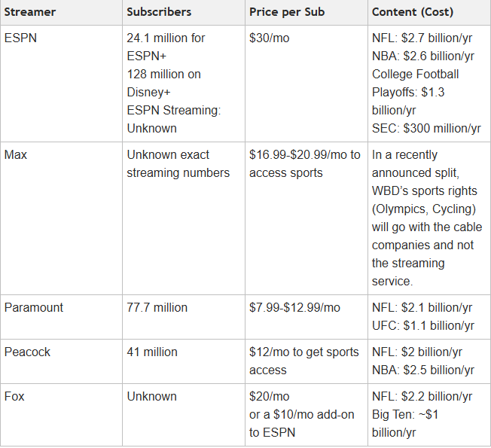Click the Price per Sub header
Viewport: 491px width, 448px height.
pyautogui.click(x=287, y=13)
